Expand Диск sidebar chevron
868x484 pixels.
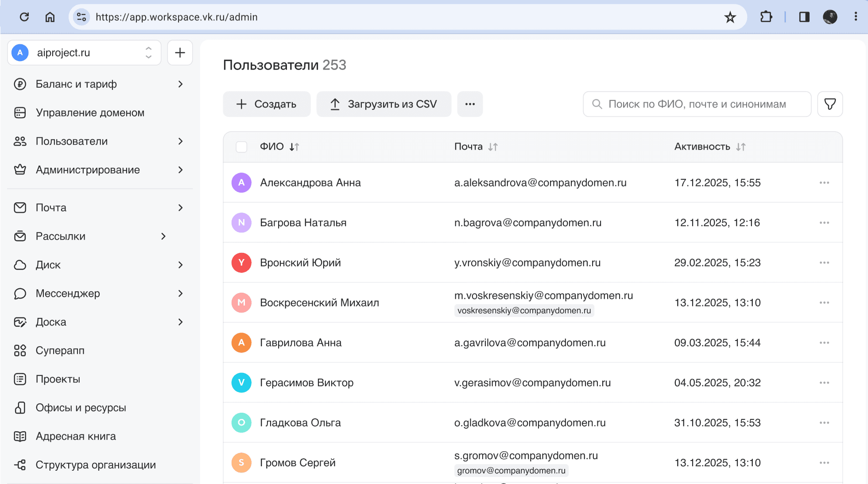pos(180,265)
